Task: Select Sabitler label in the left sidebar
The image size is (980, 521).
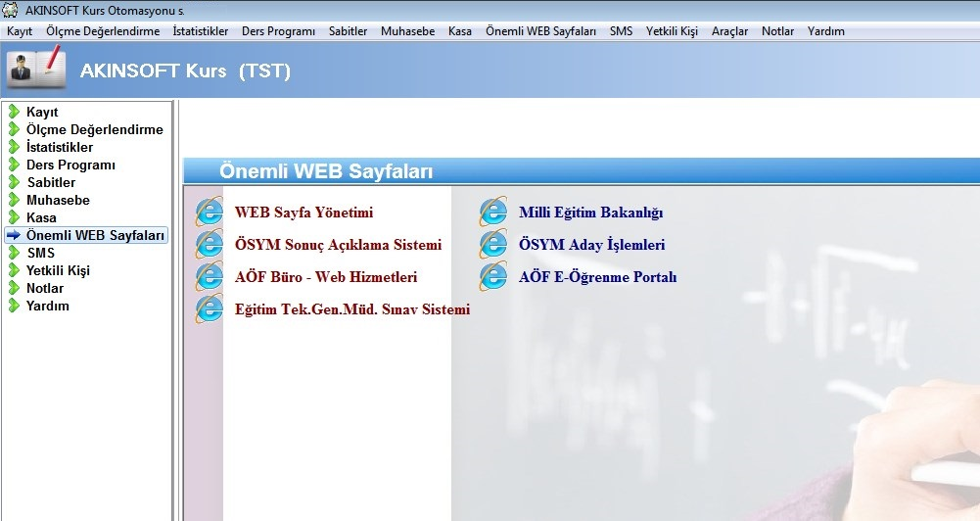Action: (51, 182)
